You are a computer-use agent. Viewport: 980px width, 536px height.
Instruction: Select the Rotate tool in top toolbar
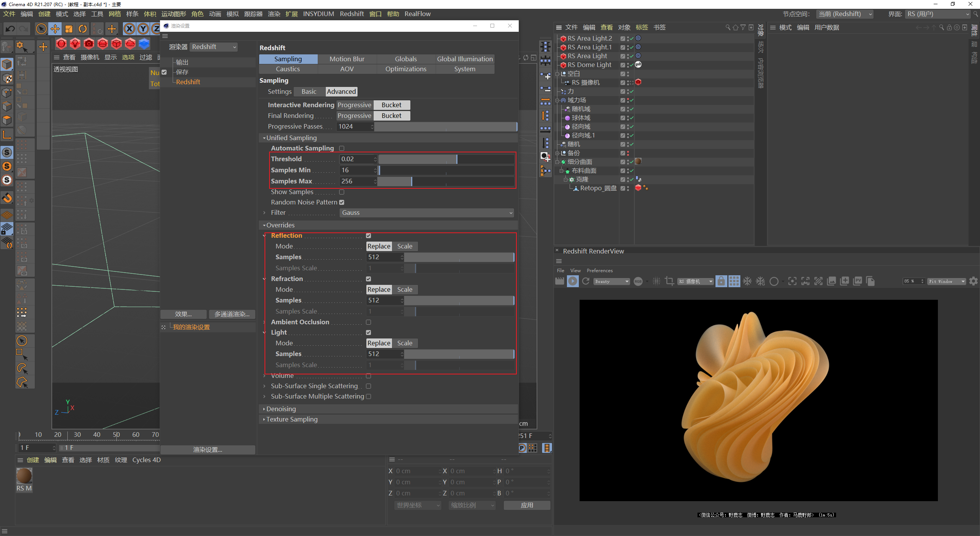point(83,29)
